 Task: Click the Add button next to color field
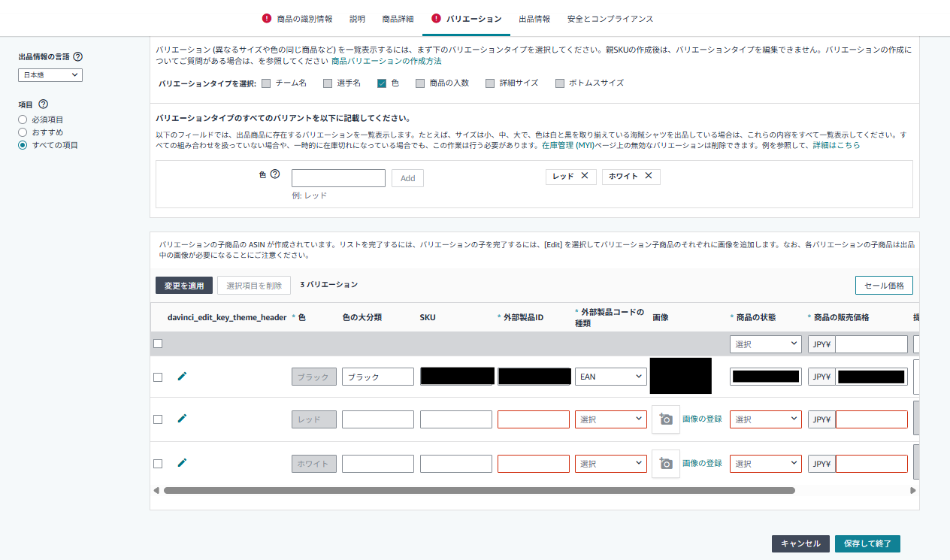click(407, 178)
